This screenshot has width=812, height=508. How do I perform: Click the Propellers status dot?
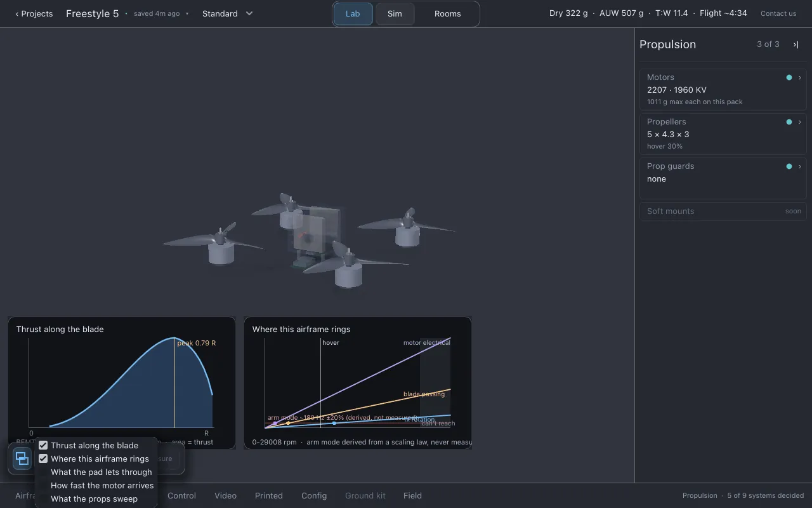[x=789, y=122]
